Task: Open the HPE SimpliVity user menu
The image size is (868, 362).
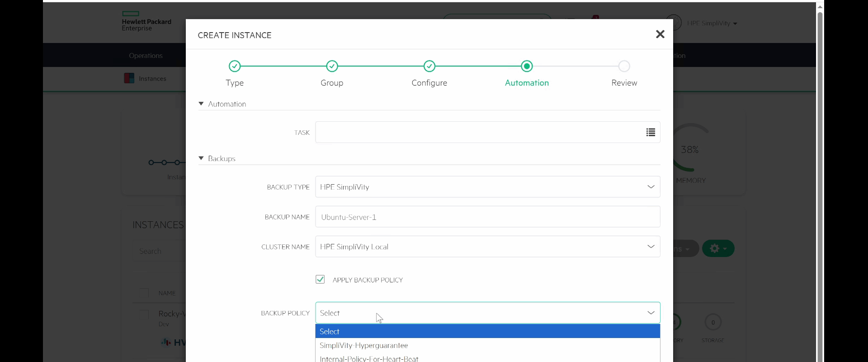Action: (x=712, y=23)
